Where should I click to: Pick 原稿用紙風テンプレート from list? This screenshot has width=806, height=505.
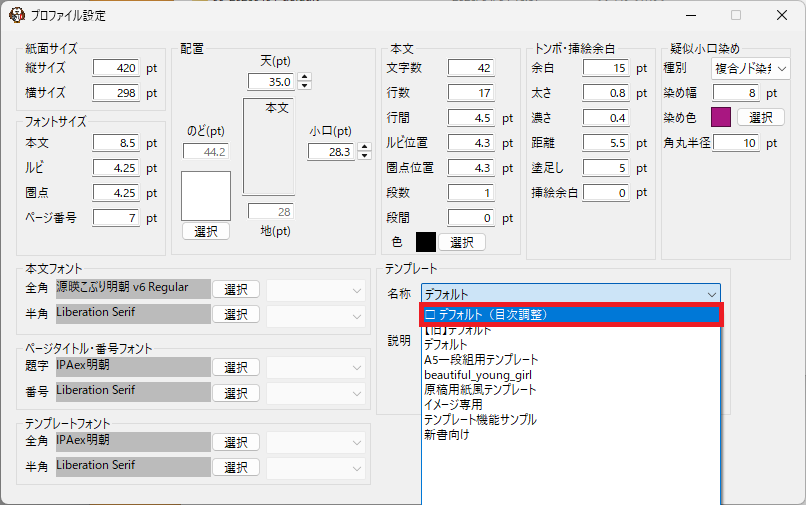(x=571, y=390)
